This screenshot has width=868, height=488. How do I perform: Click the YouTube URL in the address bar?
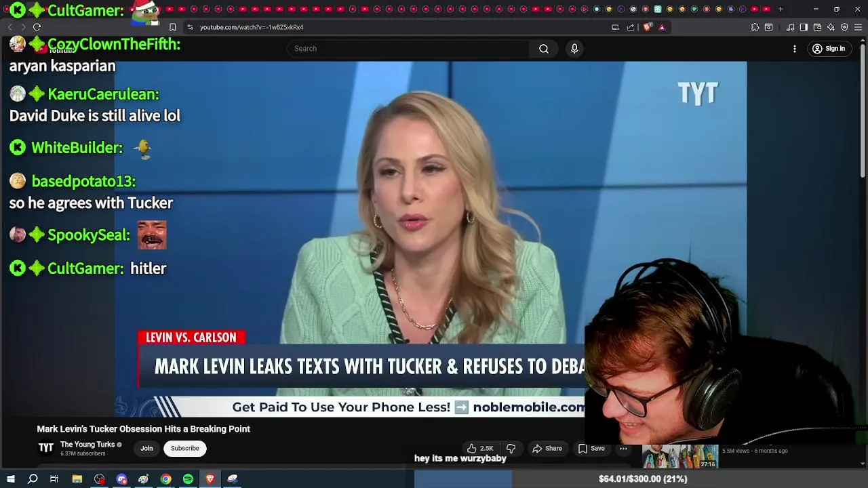tap(252, 27)
